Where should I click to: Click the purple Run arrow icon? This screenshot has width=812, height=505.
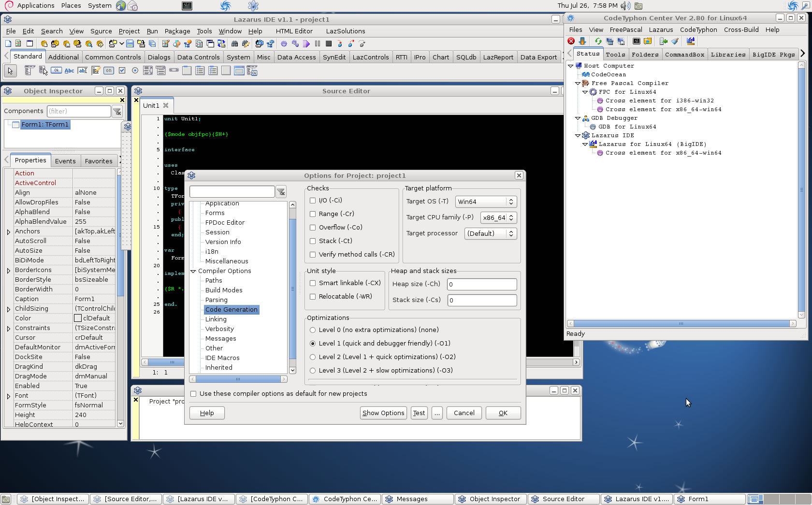tap(306, 43)
